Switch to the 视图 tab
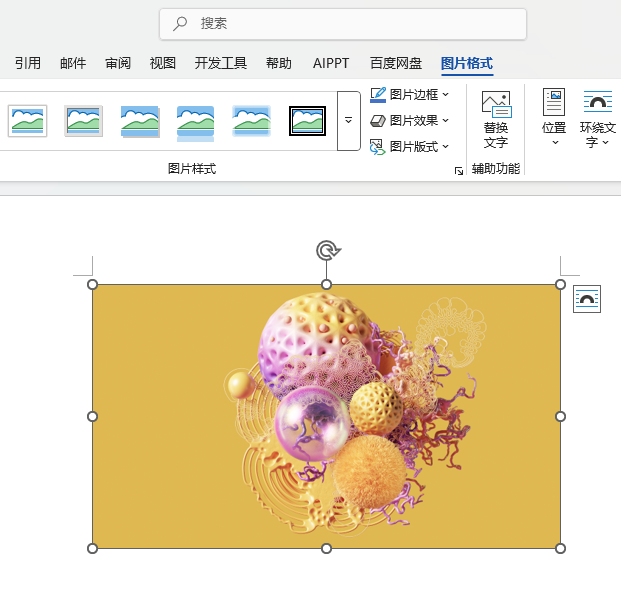This screenshot has height=603, width=621. click(162, 63)
